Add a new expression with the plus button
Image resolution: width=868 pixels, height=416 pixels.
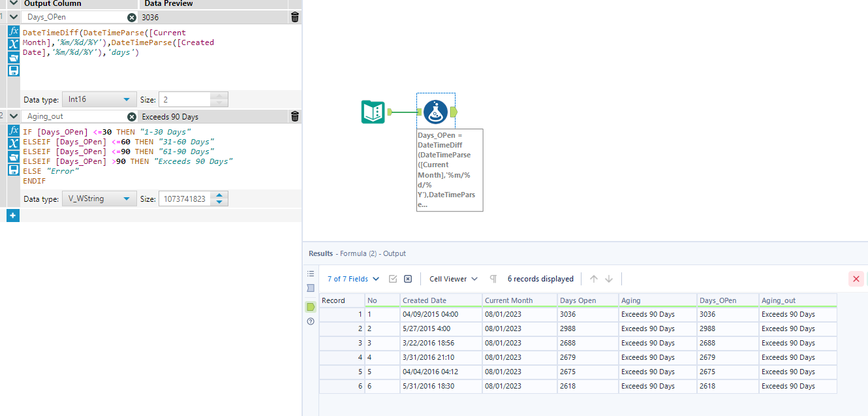tap(13, 216)
